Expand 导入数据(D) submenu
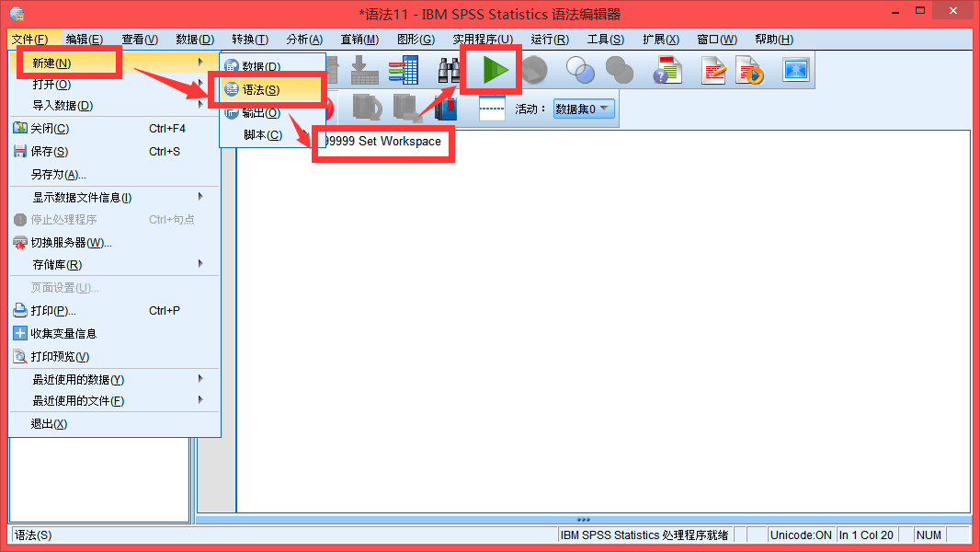Viewport: 980px width, 552px height. coord(114,105)
